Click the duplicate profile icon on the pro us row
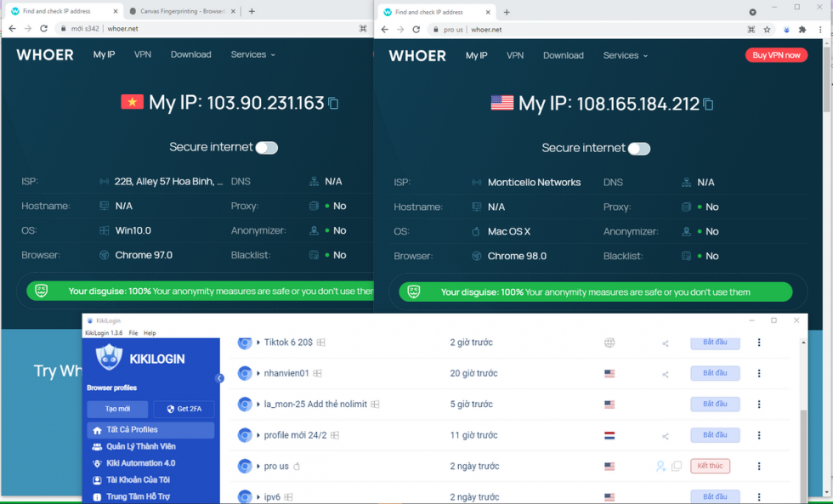 pyautogui.click(x=677, y=466)
